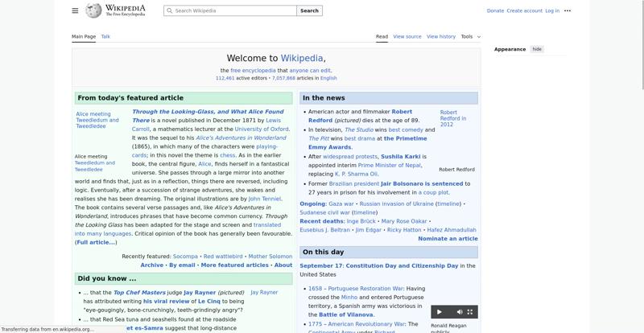Image resolution: width=644 pixels, height=333 pixels.
Task: Click the Search button
Action: coord(309,10)
